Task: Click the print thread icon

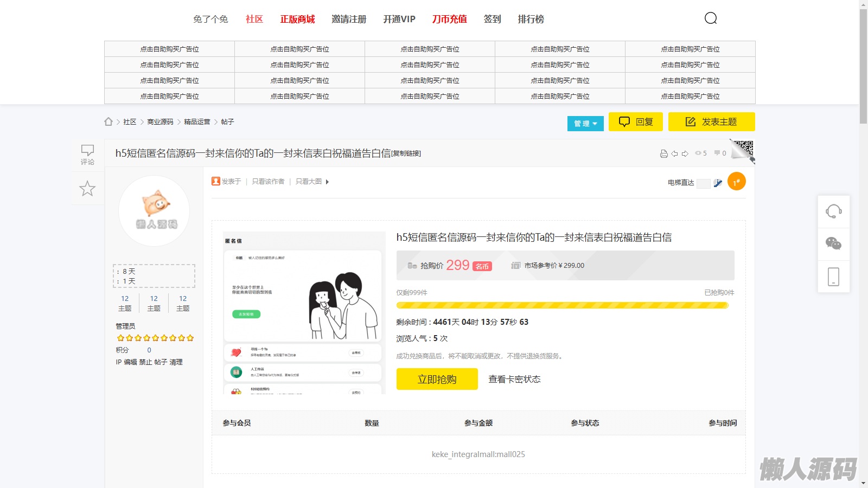Action: point(663,154)
